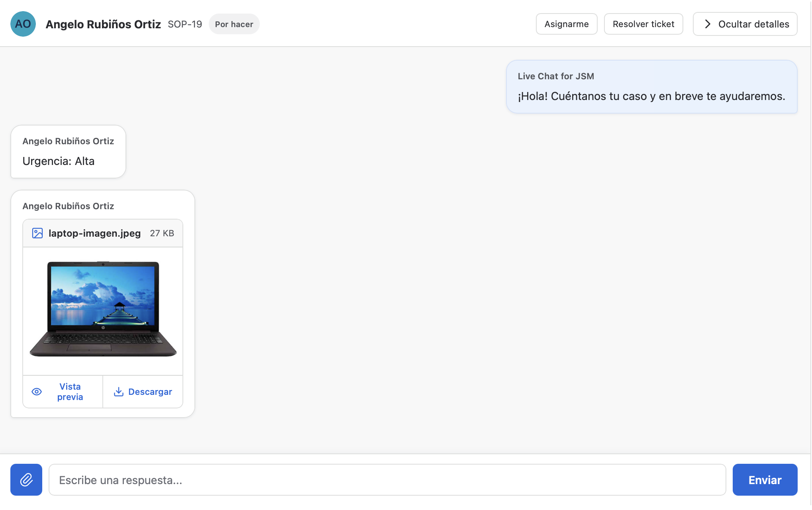Image resolution: width=812 pixels, height=510 pixels.
Task: Click the Urgencia: Alta message
Action: click(x=59, y=161)
